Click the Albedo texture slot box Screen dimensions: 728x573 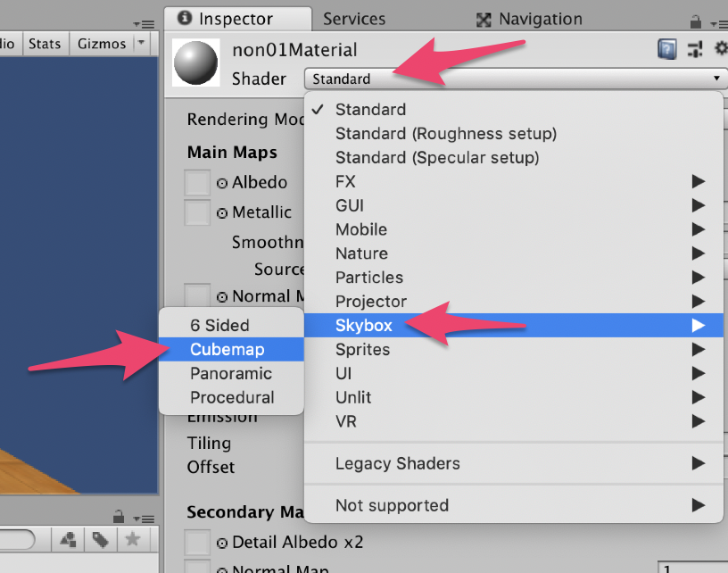click(197, 183)
